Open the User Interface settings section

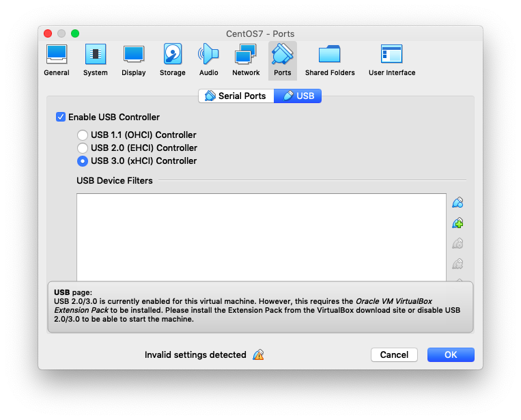pyautogui.click(x=392, y=60)
